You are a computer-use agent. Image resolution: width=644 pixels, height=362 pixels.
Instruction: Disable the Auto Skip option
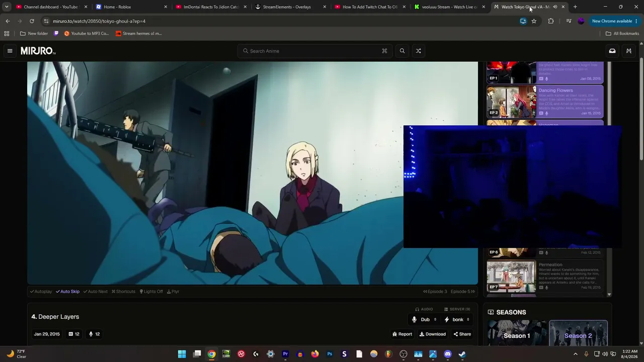[x=67, y=292]
